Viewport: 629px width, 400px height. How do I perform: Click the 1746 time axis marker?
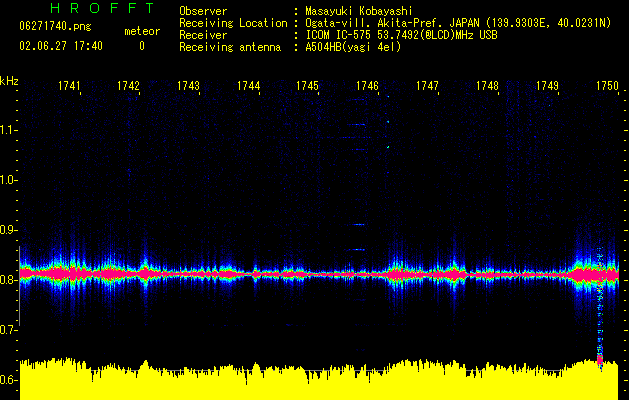click(367, 86)
